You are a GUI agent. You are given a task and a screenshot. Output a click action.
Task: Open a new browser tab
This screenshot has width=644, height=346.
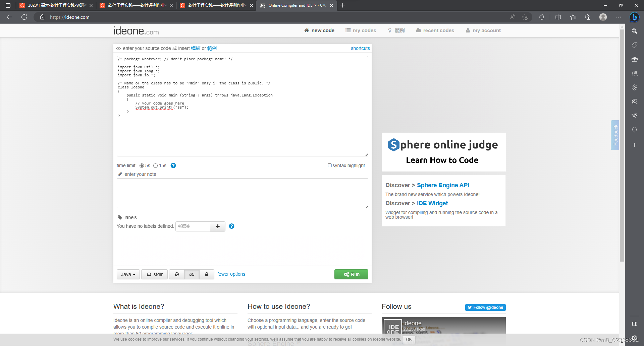(x=342, y=5)
